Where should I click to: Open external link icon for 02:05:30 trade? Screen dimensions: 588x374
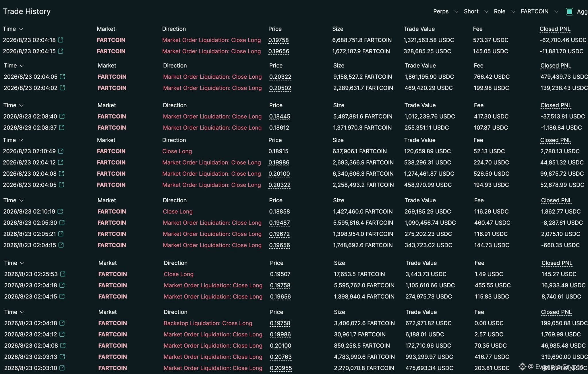[62, 222]
